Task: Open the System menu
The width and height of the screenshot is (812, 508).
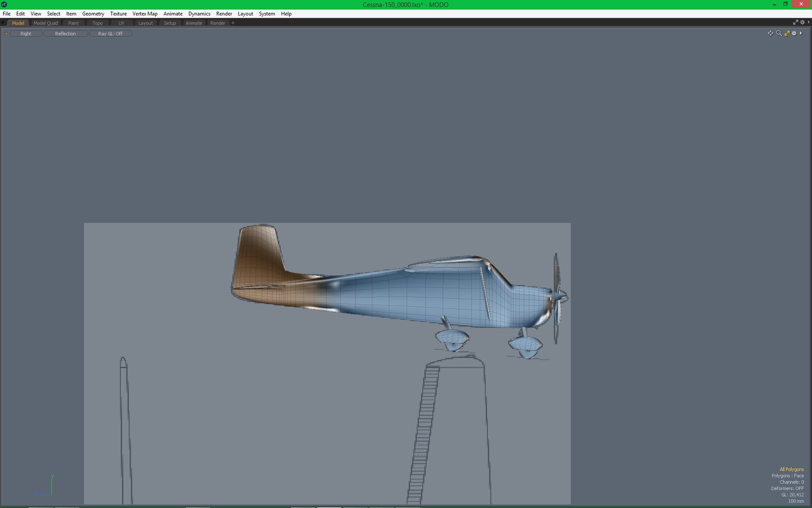Action: click(267, 14)
